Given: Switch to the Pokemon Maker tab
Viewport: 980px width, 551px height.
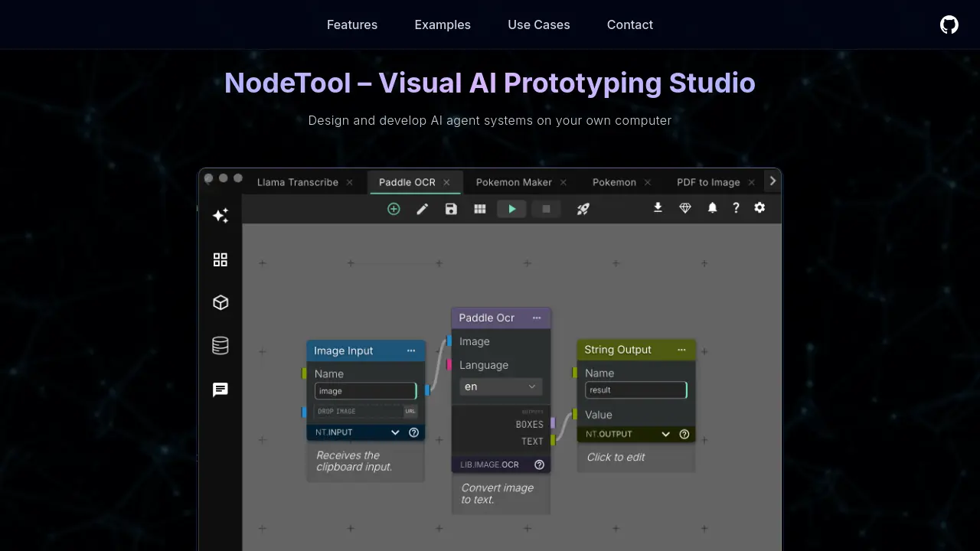Looking at the screenshot, I should (514, 182).
